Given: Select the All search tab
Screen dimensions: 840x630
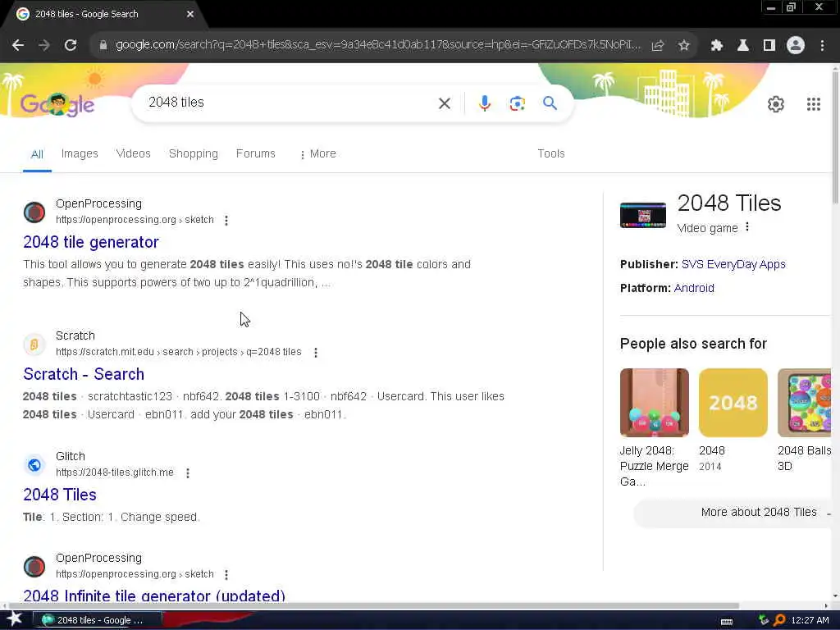Looking at the screenshot, I should pos(37,154).
